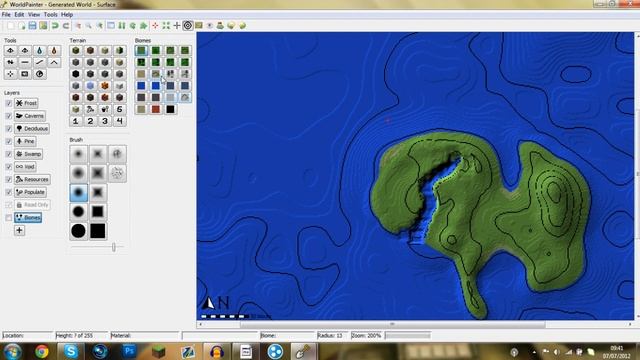Open Skype from the taskbar

point(71,351)
